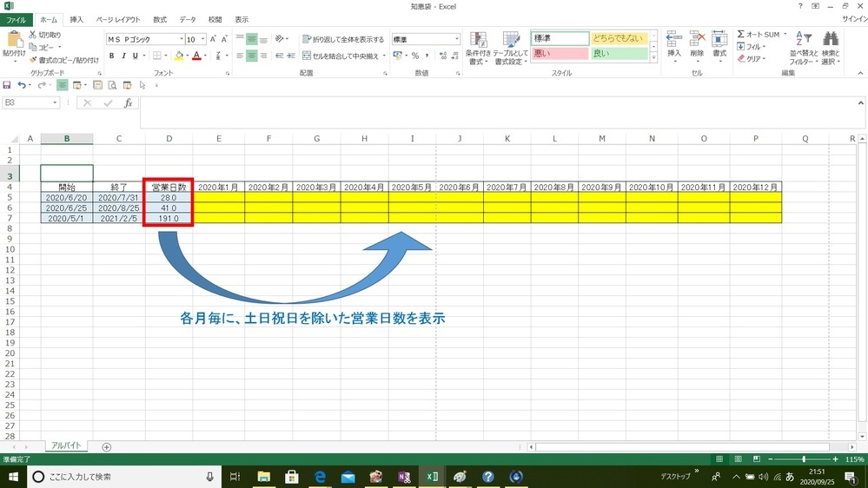Switch to Normal view in status bar

click(x=719, y=459)
